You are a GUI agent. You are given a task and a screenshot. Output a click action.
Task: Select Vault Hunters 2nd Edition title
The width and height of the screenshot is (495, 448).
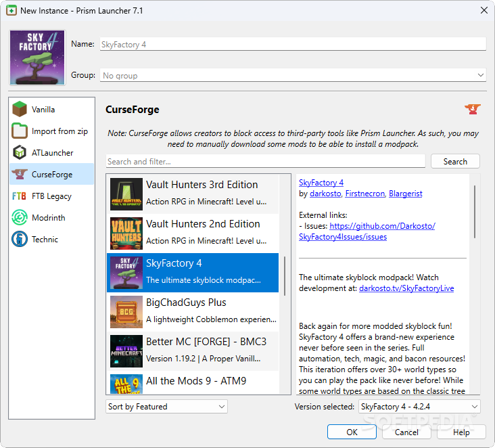tap(203, 224)
